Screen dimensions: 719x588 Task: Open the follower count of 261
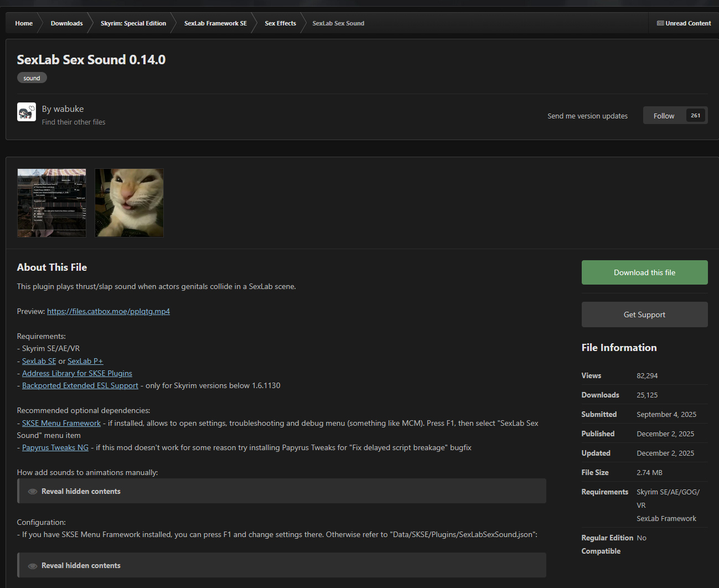click(x=696, y=115)
